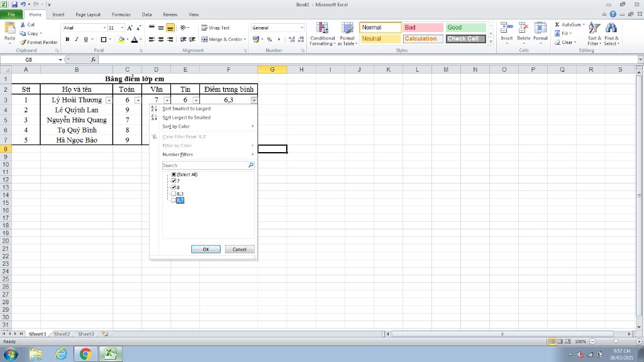Screen dimensions: 644x362
Task: Open the Insert ribbon tab
Action: (x=58, y=14)
